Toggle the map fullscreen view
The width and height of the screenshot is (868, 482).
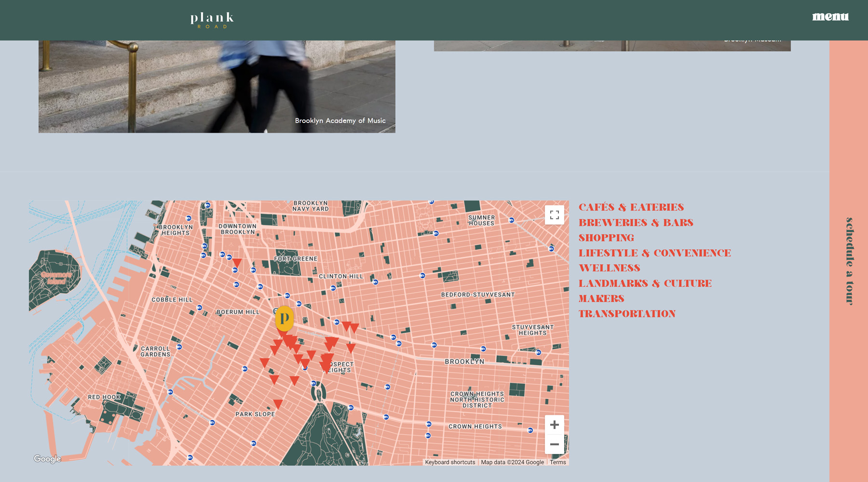pyautogui.click(x=554, y=215)
